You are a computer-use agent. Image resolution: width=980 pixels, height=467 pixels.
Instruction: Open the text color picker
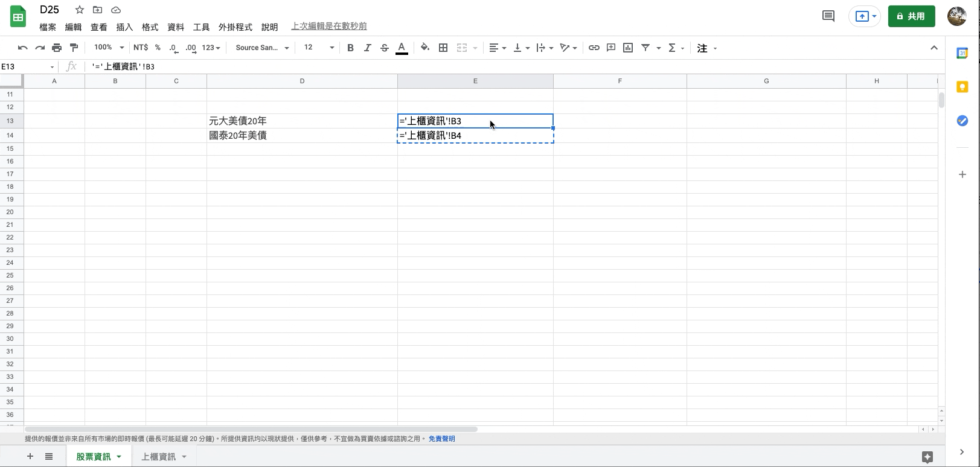coord(402,48)
